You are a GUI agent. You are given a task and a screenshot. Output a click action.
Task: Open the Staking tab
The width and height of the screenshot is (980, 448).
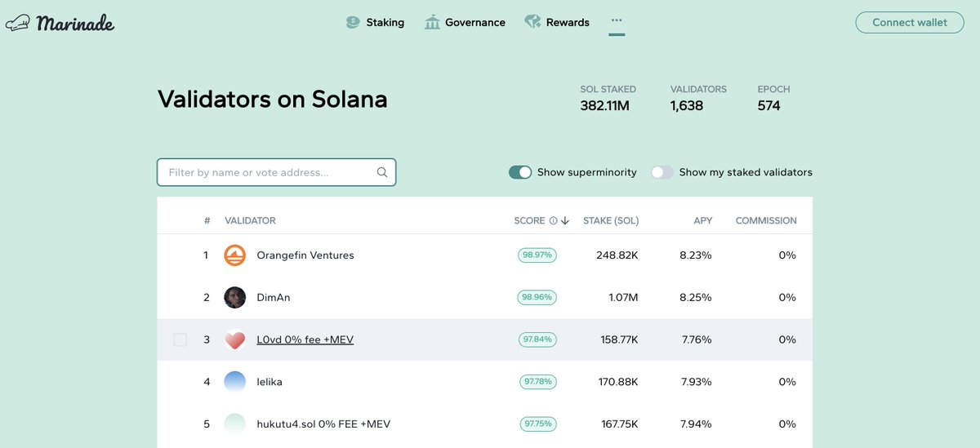375,22
